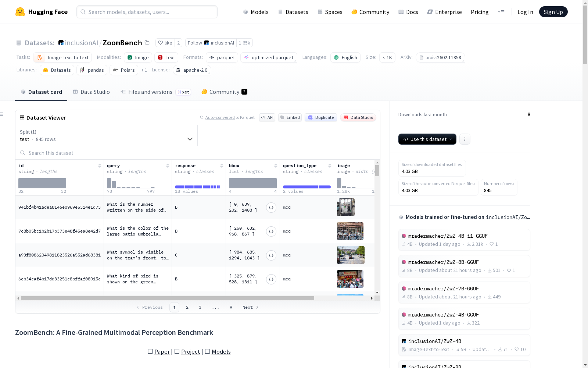The height and width of the screenshot is (368, 588).
Task: Open the Files and versions tab
Action: [x=155, y=92]
